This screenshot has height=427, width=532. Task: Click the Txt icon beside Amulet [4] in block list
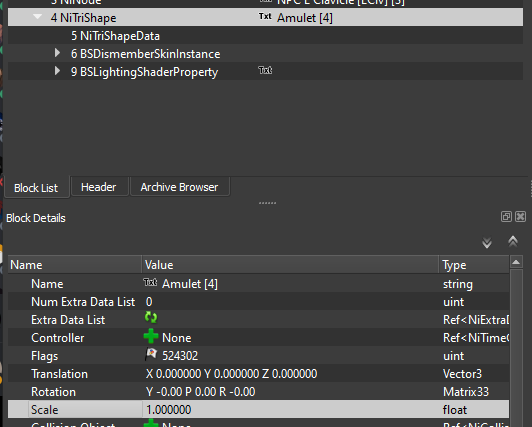click(265, 16)
